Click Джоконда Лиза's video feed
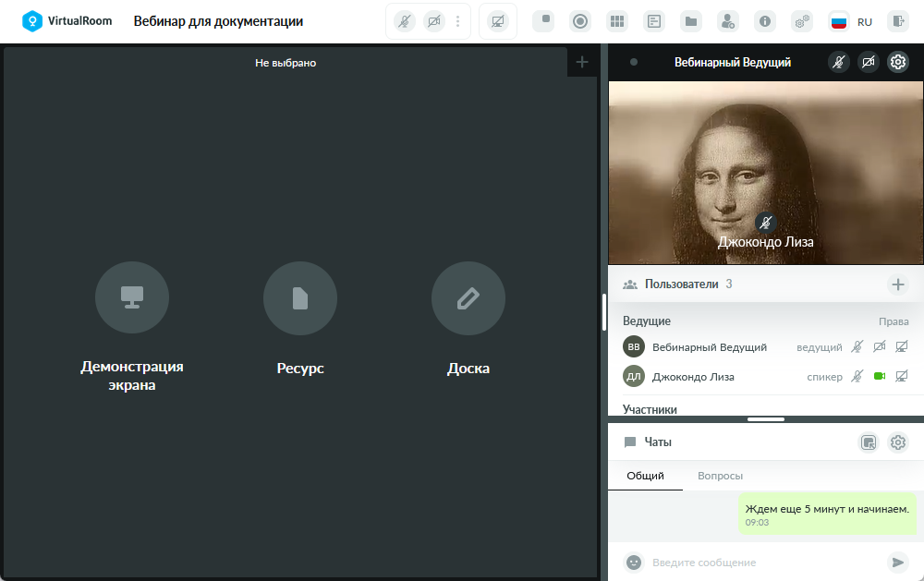 pyautogui.click(x=765, y=173)
